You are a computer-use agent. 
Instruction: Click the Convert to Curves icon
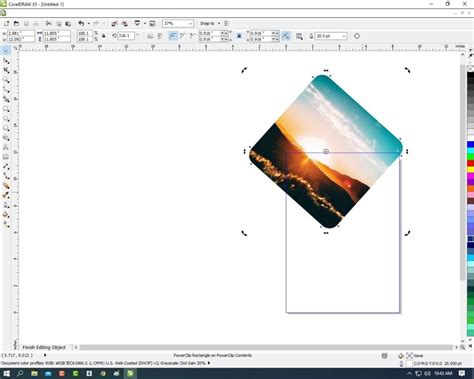point(357,36)
